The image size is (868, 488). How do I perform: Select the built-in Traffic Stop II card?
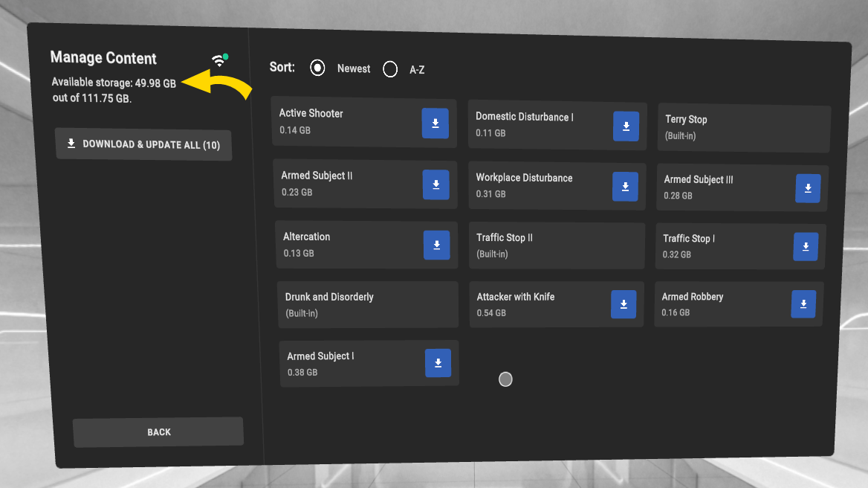click(x=557, y=245)
